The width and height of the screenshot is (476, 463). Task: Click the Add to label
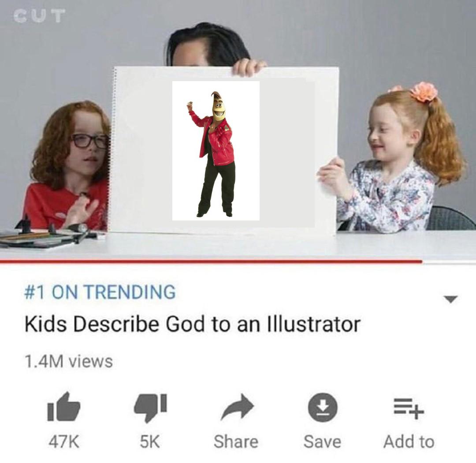pyautogui.click(x=409, y=441)
